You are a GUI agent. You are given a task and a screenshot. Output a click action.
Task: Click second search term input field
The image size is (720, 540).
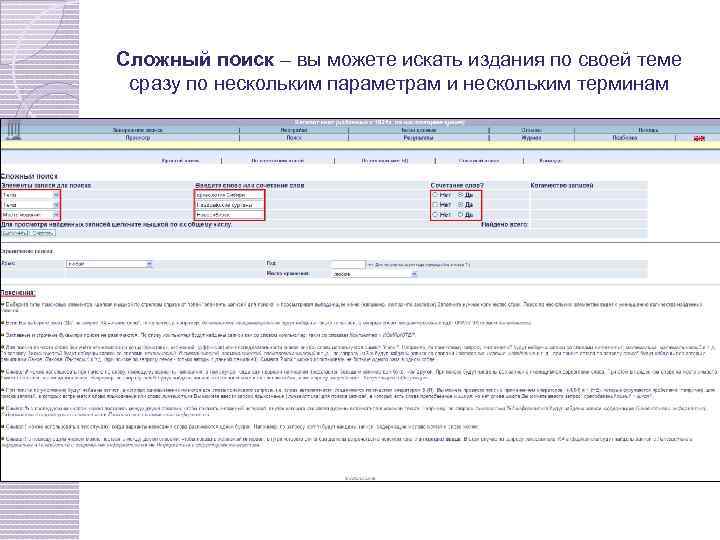point(230,205)
